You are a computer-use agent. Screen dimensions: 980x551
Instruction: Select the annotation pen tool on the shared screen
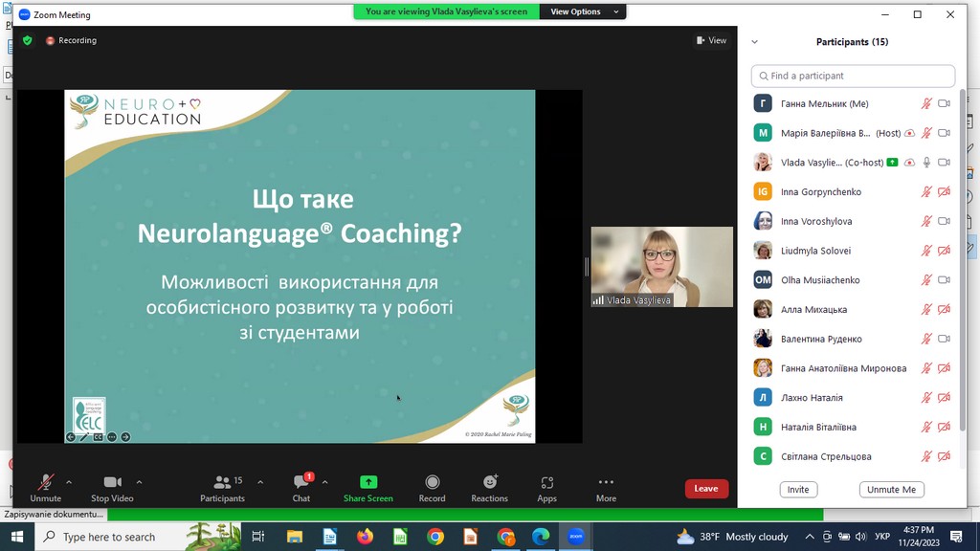click(84, 435)
